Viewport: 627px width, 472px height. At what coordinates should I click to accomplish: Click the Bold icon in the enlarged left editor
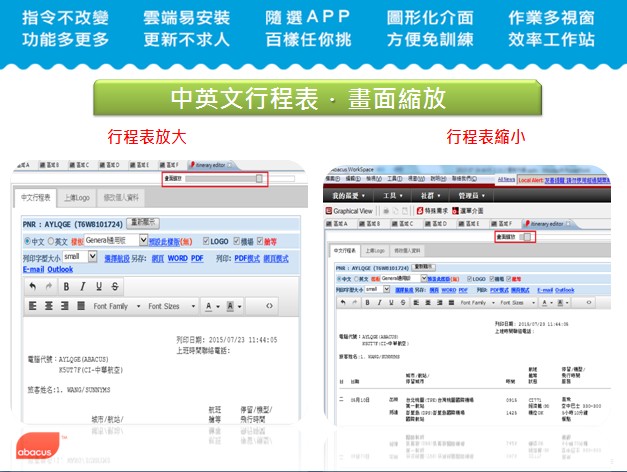pyautogui.click(x=68, y=286)
